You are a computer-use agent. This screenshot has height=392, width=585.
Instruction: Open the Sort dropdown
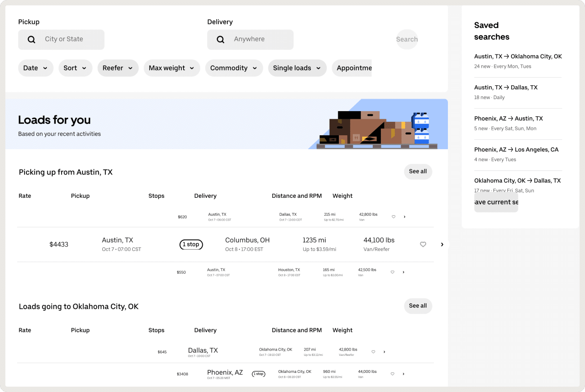pos(75,68)
